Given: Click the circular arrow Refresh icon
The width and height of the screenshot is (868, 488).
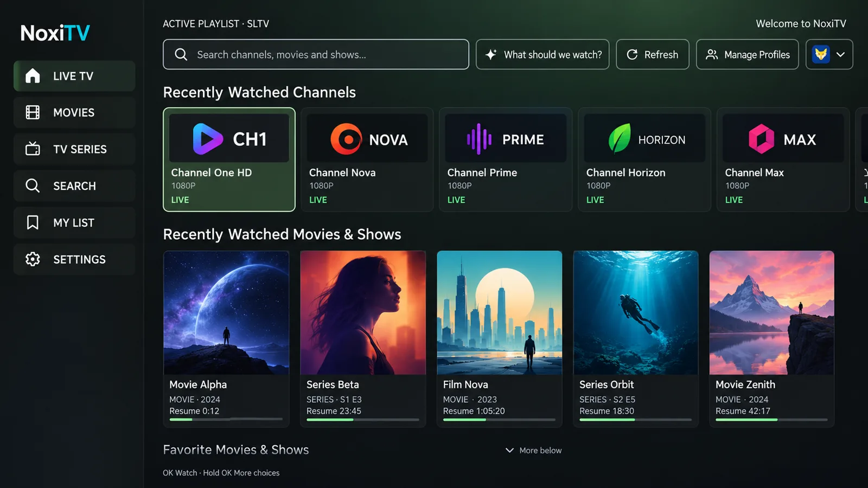Looking at the screenshot, I should click(x=632, y=54).
